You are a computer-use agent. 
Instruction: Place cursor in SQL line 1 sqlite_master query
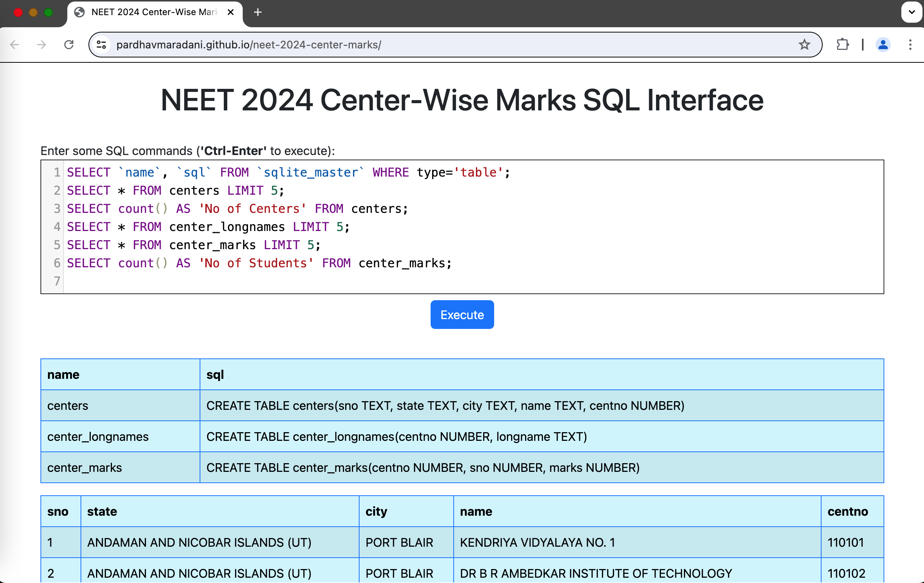click(288, 172)
